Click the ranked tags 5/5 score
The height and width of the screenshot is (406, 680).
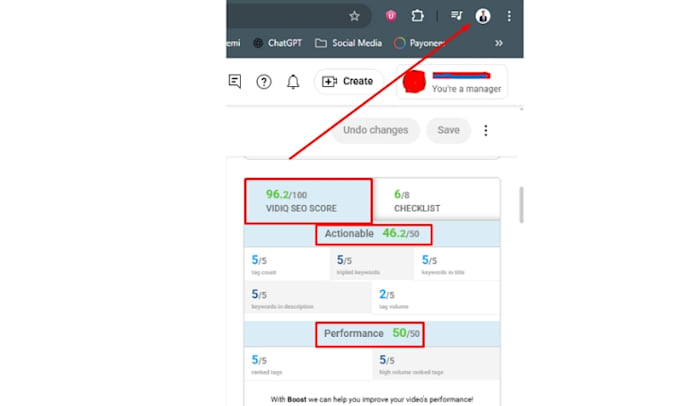click(x=308, y=364)
